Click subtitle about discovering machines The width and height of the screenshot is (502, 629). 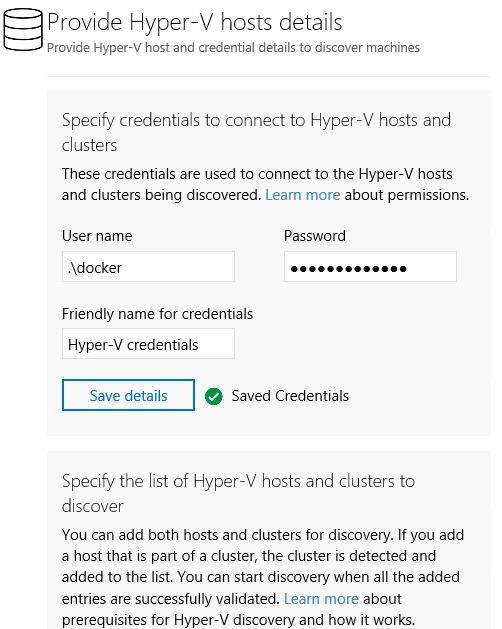[233, 48]
